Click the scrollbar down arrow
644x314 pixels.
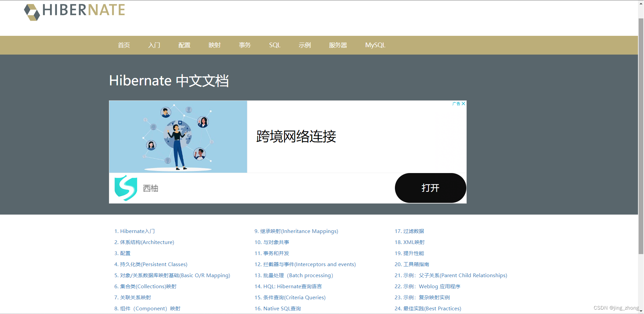(641, 311)
